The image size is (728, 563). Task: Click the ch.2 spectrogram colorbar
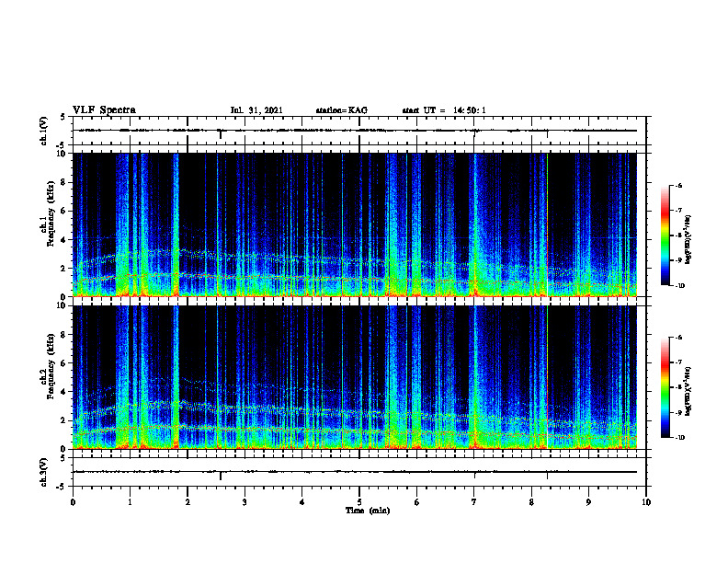(665, 387)
